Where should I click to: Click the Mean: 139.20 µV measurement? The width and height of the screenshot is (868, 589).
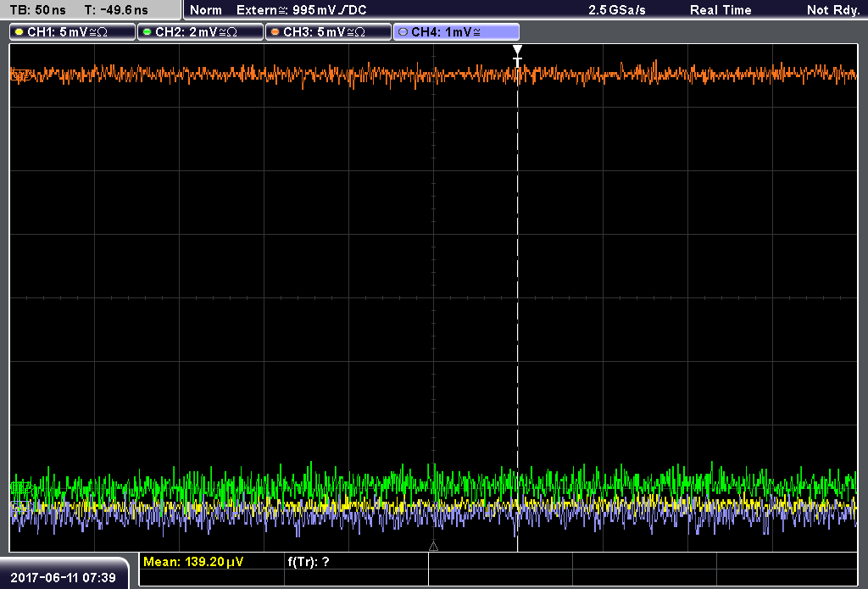click(x=193, y=562)
